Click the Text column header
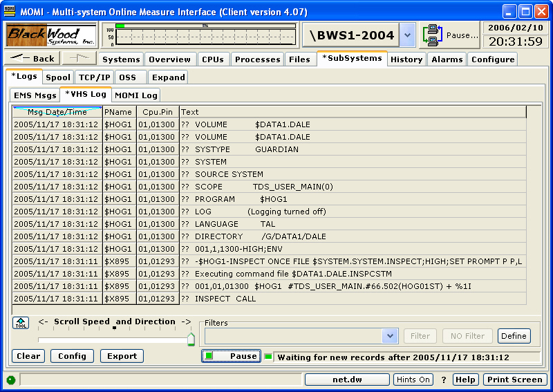 (x=353, y=112)
